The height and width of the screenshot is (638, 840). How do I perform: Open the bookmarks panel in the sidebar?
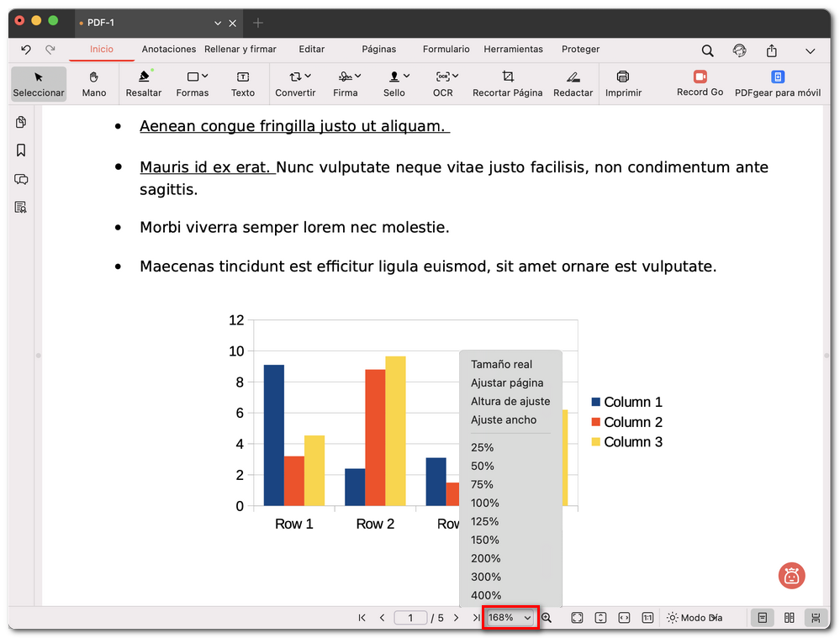[21, 150]
